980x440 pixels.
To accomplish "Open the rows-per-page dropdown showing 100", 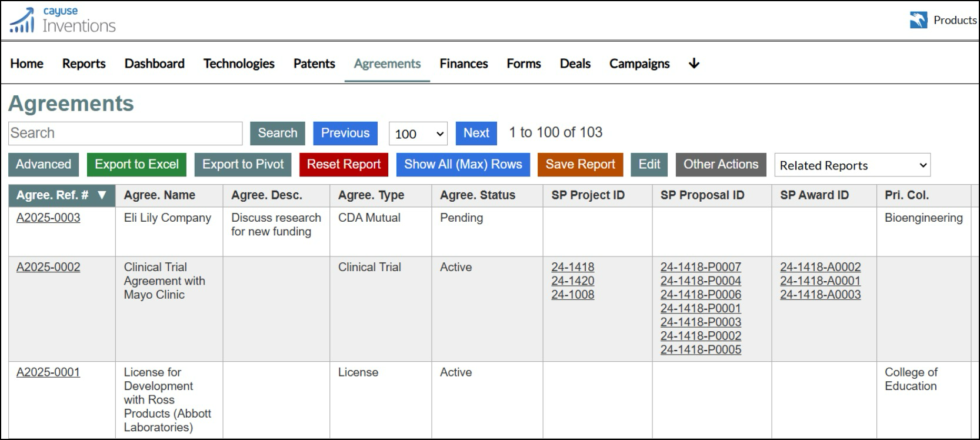I will coord(418,134).
